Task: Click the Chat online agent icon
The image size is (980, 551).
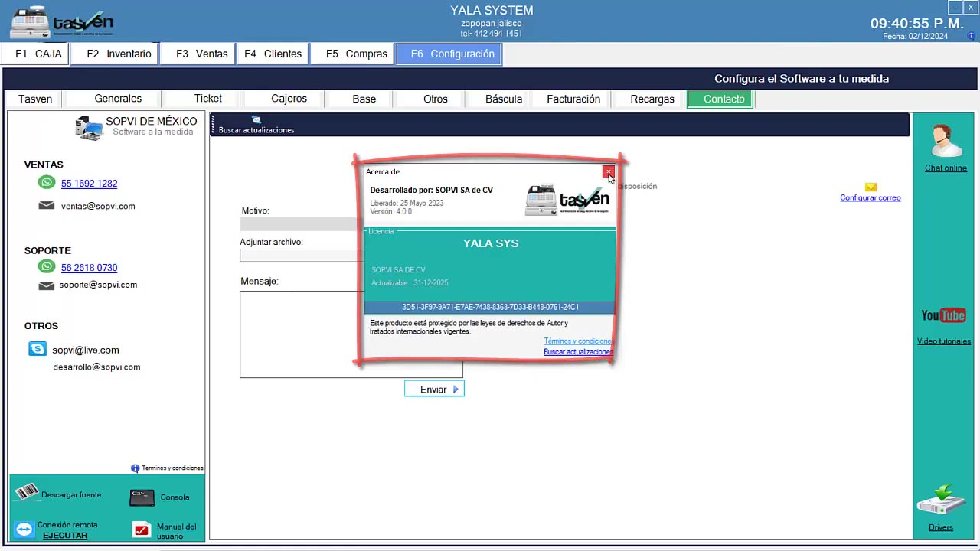Action: point(945,142)
